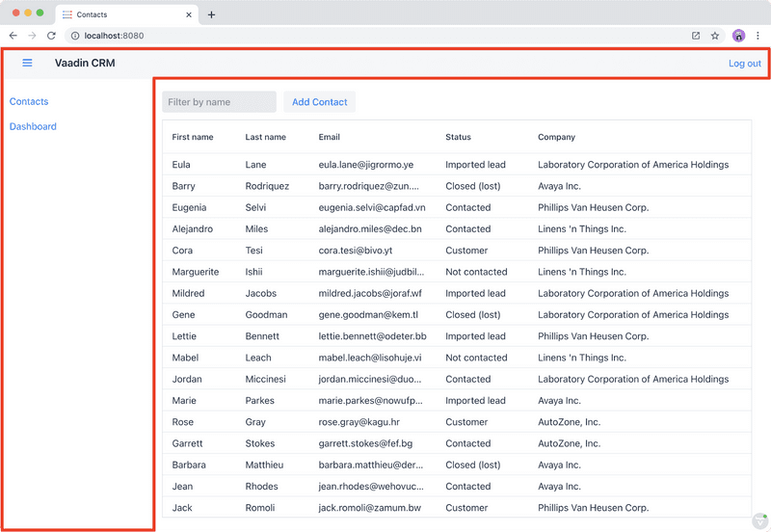Screen dimensions: 771x532
Task: Click AutoZone, Inc. in Rose Gray's row
Action: pyautogui.click(x=569, y=422)
